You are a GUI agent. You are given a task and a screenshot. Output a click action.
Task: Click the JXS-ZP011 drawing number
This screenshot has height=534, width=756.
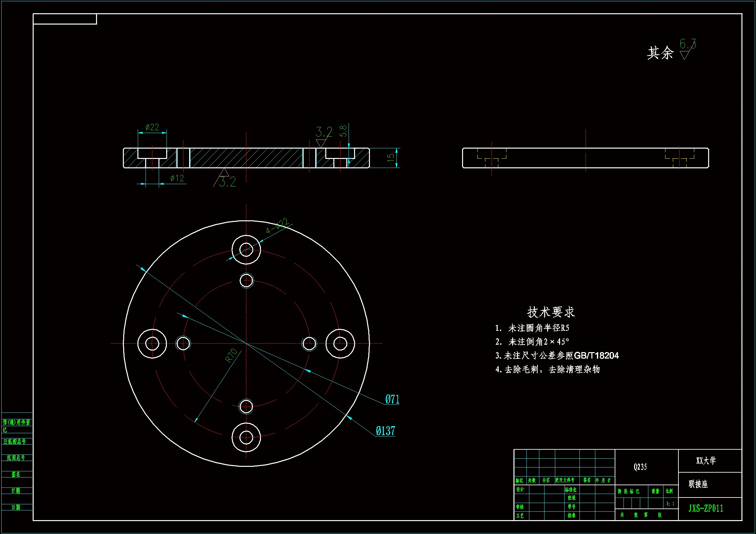click(x=706, y=508)
